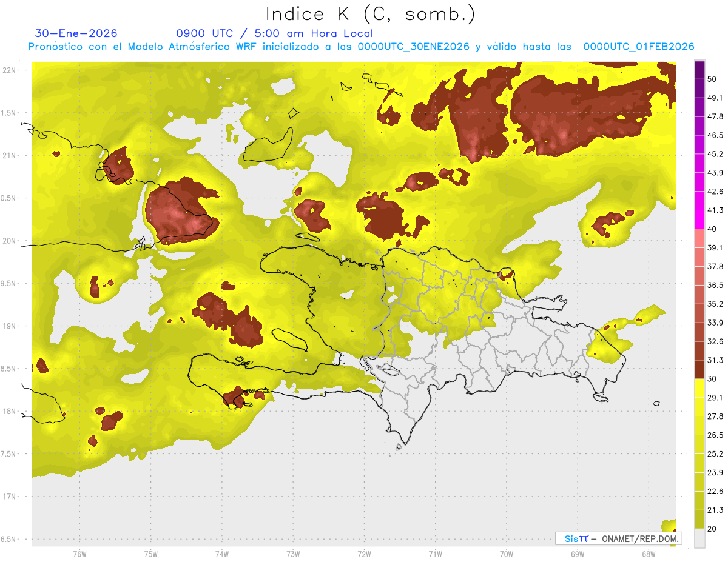Click the '69W' longitude label
This screenshot has width=728, height=562.
click(x=577, y=554)
